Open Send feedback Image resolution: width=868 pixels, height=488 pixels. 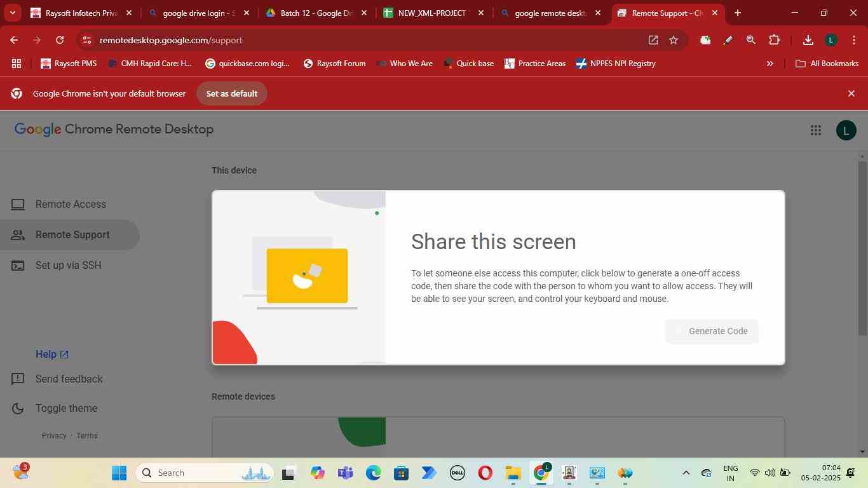pos(57,379)
